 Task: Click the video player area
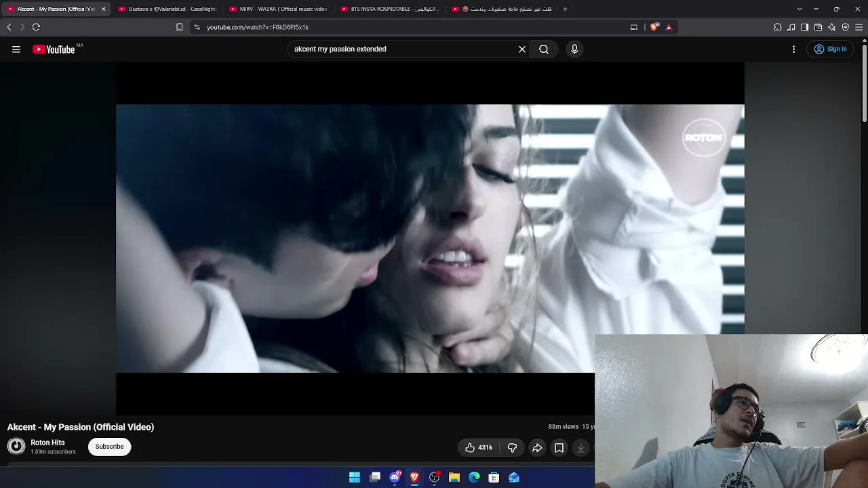click(x=430, y=238)
